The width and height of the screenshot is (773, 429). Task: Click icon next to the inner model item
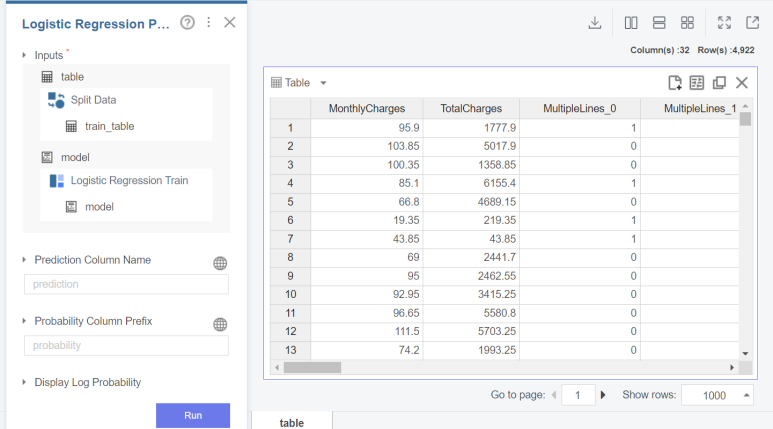[71, 207]
